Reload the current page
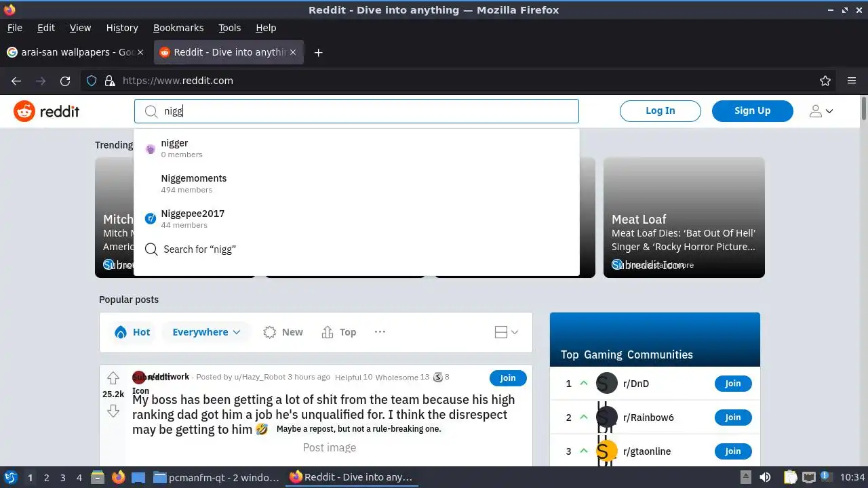868x488 pixels. [x=65, y=81]
